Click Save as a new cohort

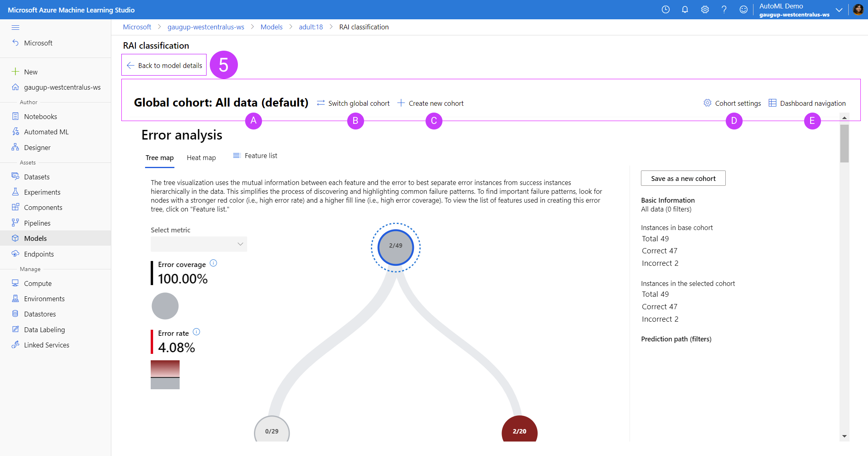pos(683,179)
